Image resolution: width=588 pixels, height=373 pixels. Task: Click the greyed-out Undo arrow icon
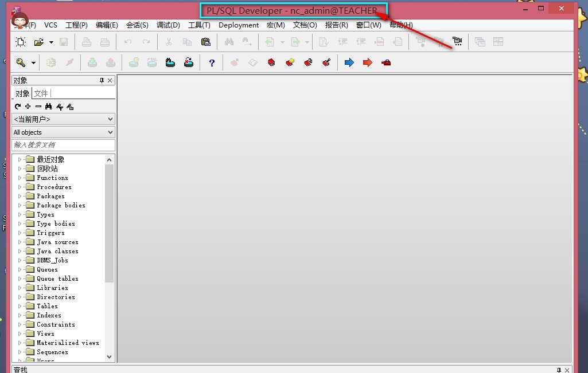pyautogui.click(x=128, y=42)
